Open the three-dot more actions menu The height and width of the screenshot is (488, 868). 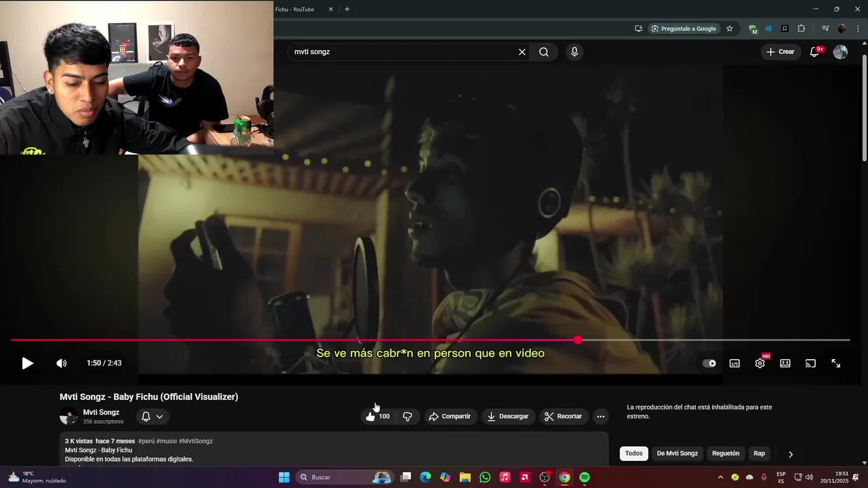tap(601, 416)
